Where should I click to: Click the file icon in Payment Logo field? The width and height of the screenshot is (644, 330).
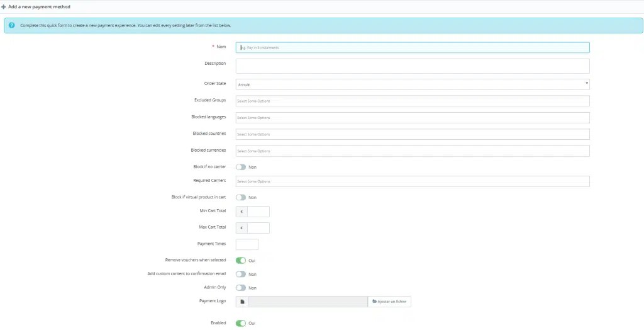pyautogui.click(x=242, y=302)
